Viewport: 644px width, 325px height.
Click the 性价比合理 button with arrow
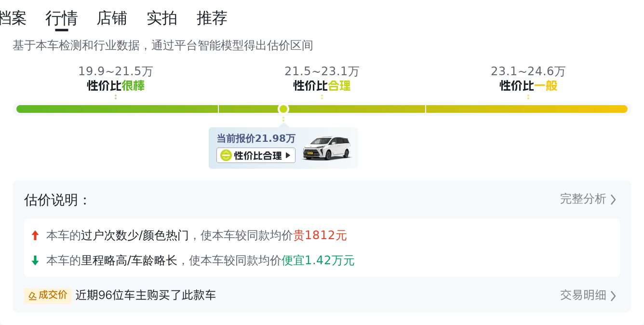256,155
